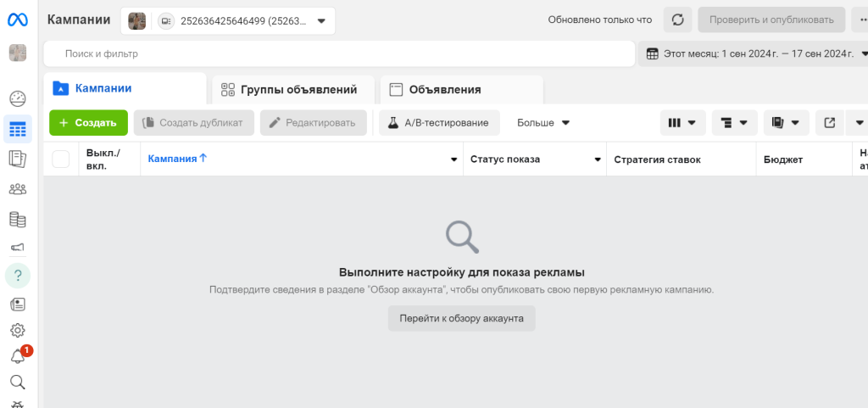Open the export share icon button
868x408 pixels.
pyautogui.click(x=830, y=123)
